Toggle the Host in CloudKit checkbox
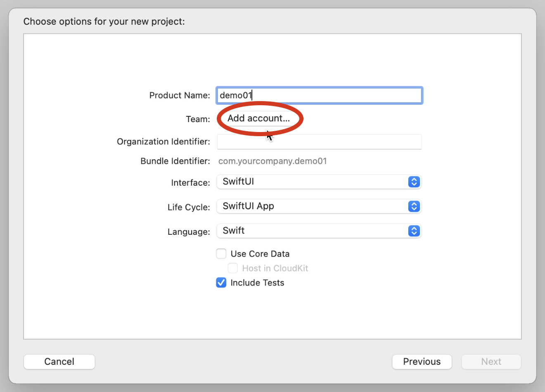The height and width of the screenshot is (392, 545). coord(233,268)
